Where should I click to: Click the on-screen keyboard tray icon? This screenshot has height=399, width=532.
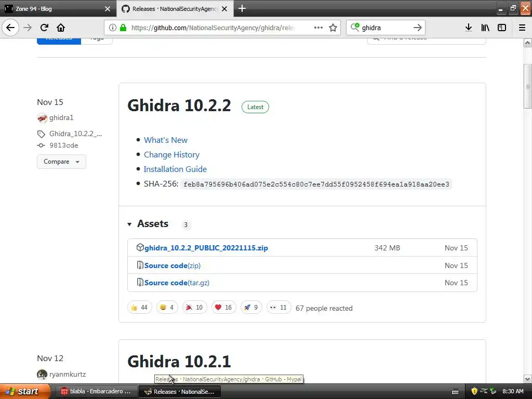(x=455, y=392)
